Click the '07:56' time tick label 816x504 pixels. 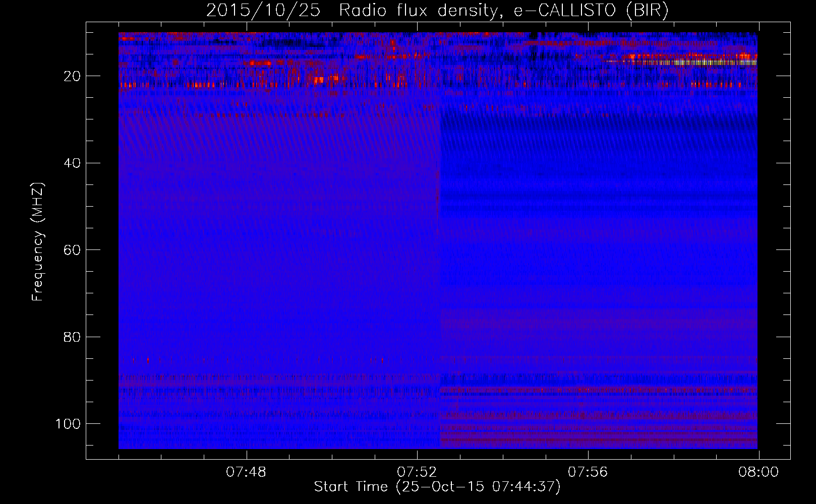[588, 472]
